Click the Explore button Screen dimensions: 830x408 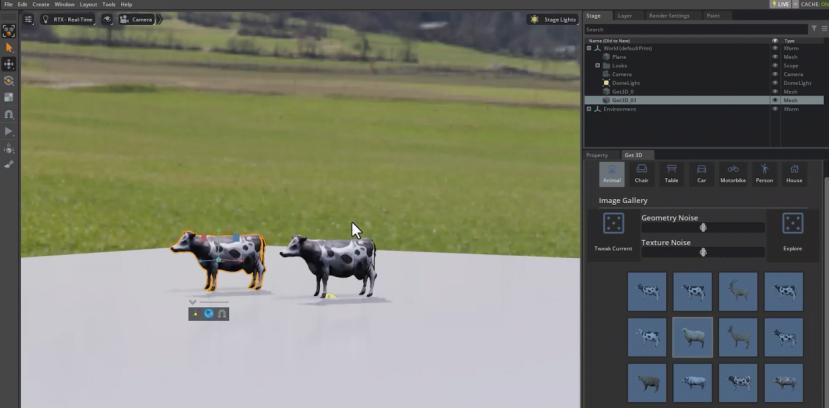(x=792, y=233)
